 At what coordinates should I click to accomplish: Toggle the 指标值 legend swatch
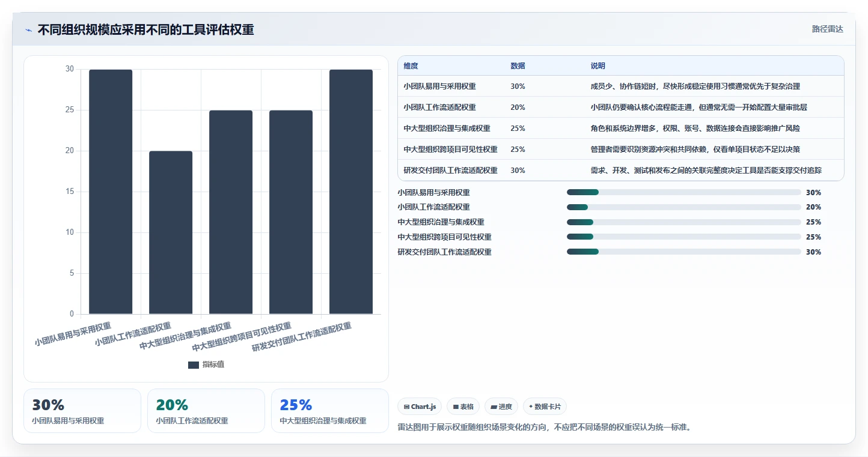tap(194, 365)
